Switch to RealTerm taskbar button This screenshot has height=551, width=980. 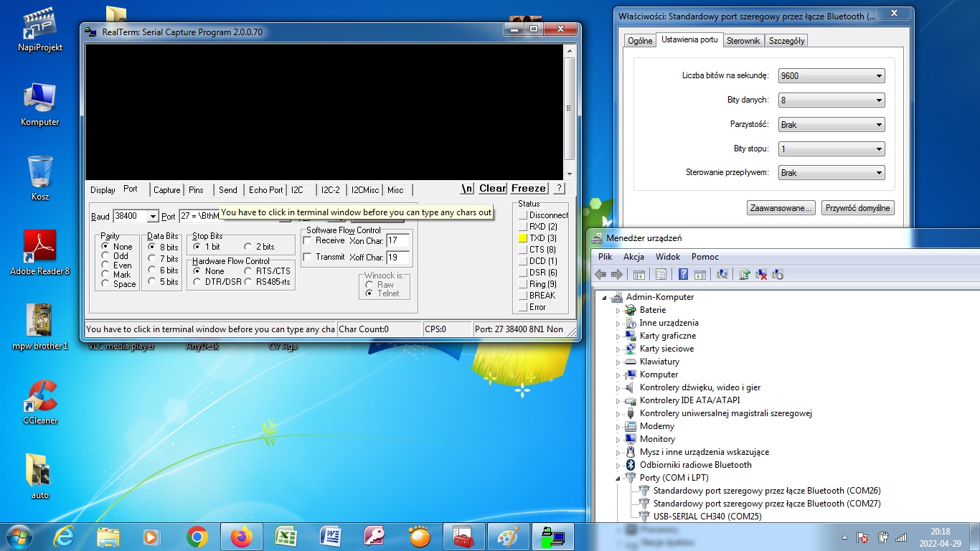(x=552, y=536)
